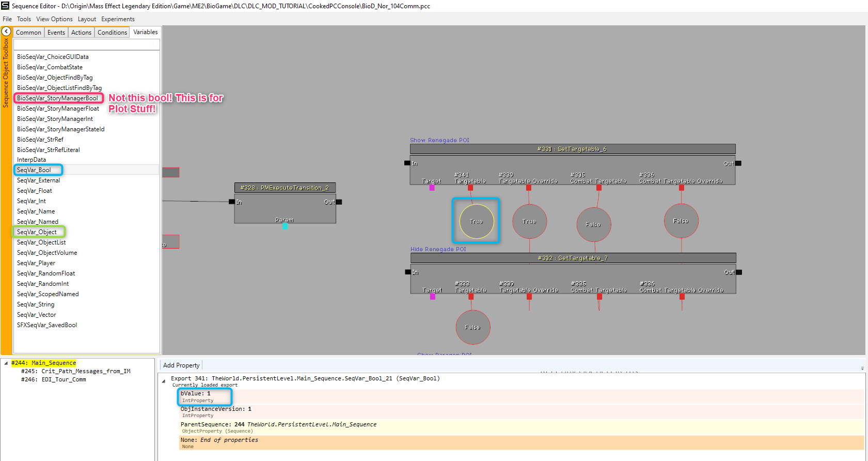Select SeqVar_Vector entry
The image size is (868, 461).
click(37, 315)
